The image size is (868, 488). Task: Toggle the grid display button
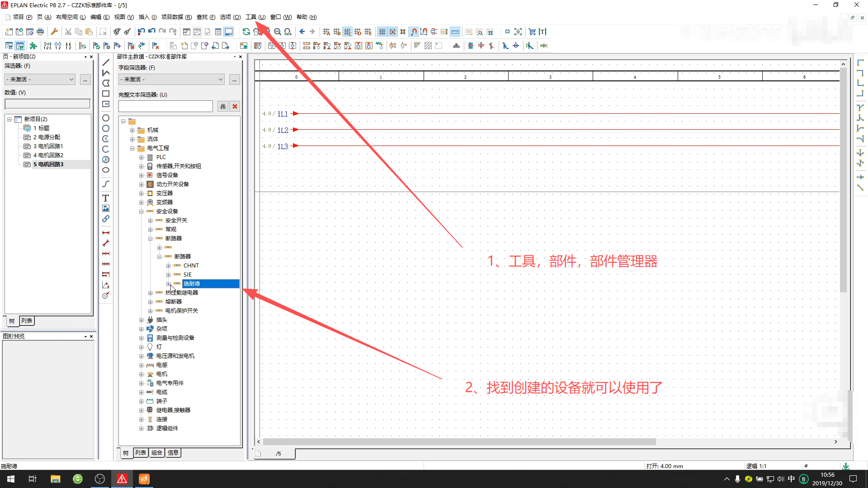click(382, 32)
